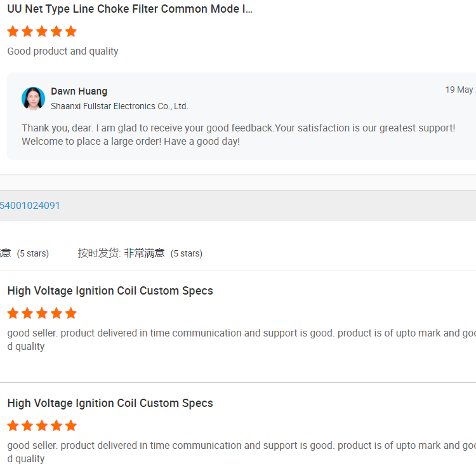Viewport: 476px width, 466px height.
Task: Click first star of the upper Ignition Coil review
Action: pyautogui.click(x=13, y=313)
